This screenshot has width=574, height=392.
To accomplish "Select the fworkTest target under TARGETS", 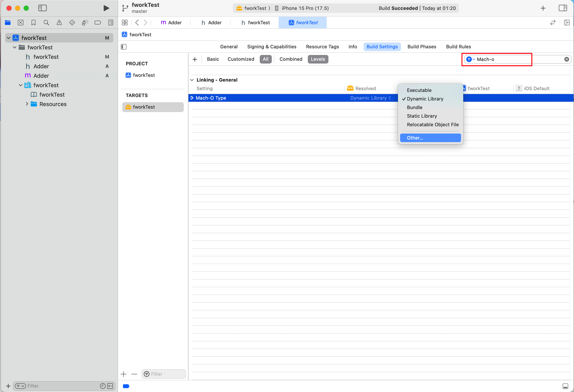I will (x=153, y=107).
